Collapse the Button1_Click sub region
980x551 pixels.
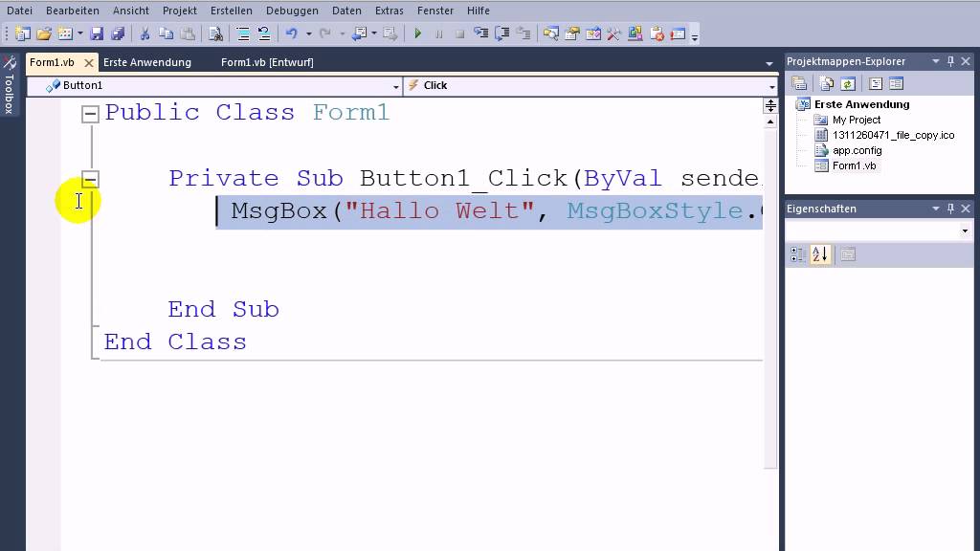coord(90,180)
